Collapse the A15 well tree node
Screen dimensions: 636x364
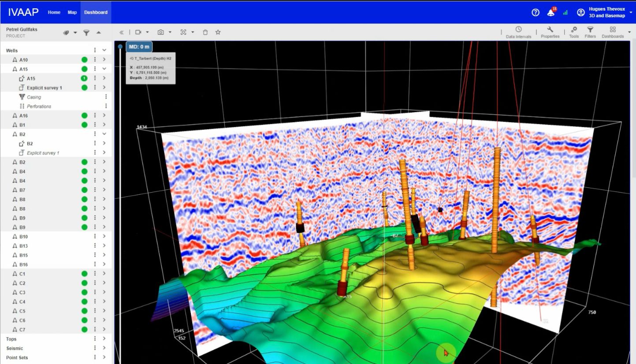click(104, 69)
